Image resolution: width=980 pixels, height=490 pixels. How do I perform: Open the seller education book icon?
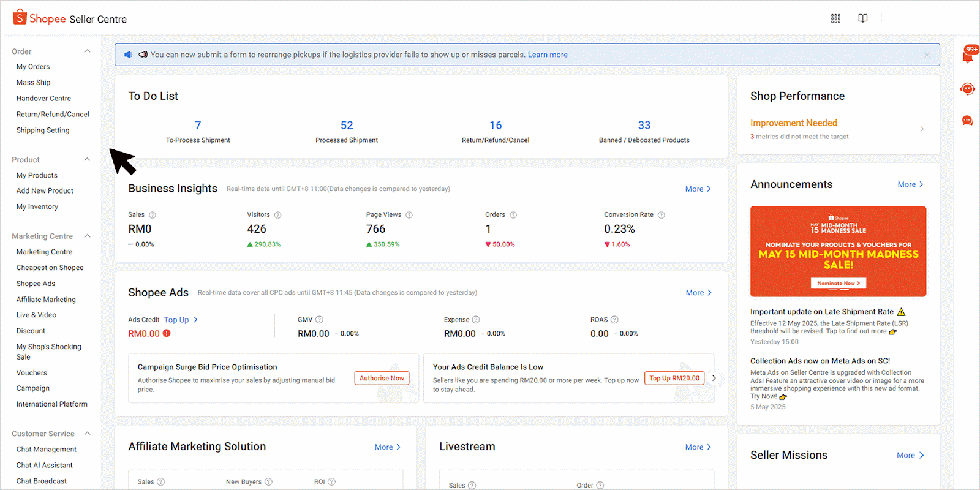pyautogui.click(x=862, y=18)
